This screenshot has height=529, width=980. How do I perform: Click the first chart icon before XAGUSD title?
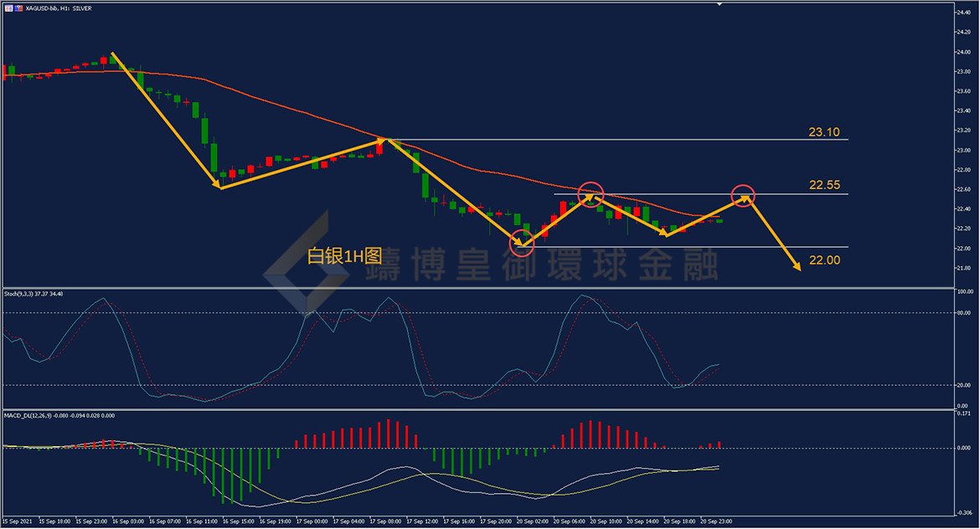(x=7, y=8)
